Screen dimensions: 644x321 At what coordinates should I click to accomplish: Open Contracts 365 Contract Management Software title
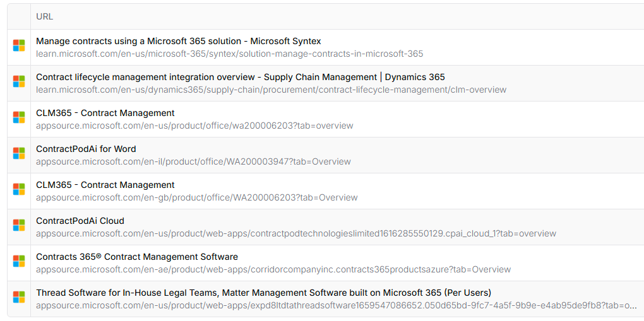[x=137, y=257]
